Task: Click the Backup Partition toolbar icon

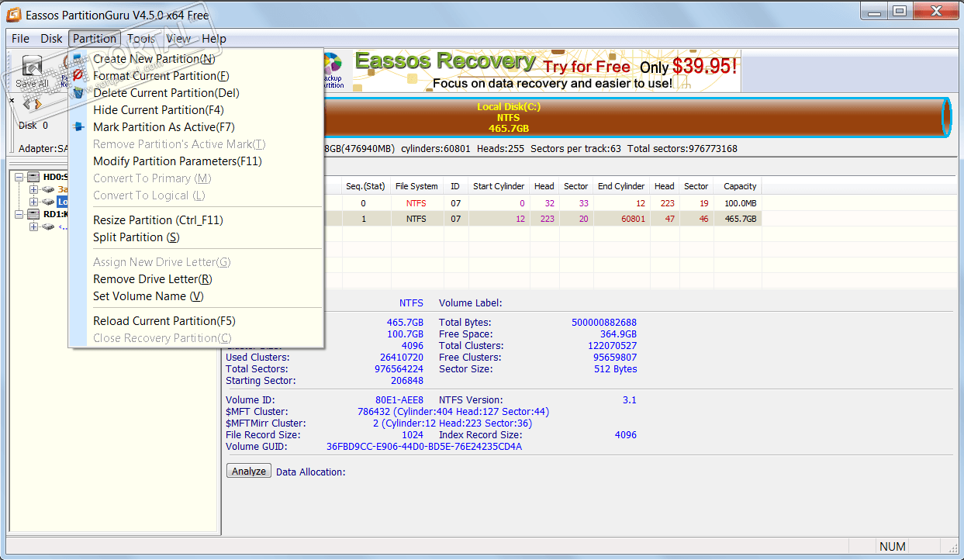Action: tap(333, 70)
